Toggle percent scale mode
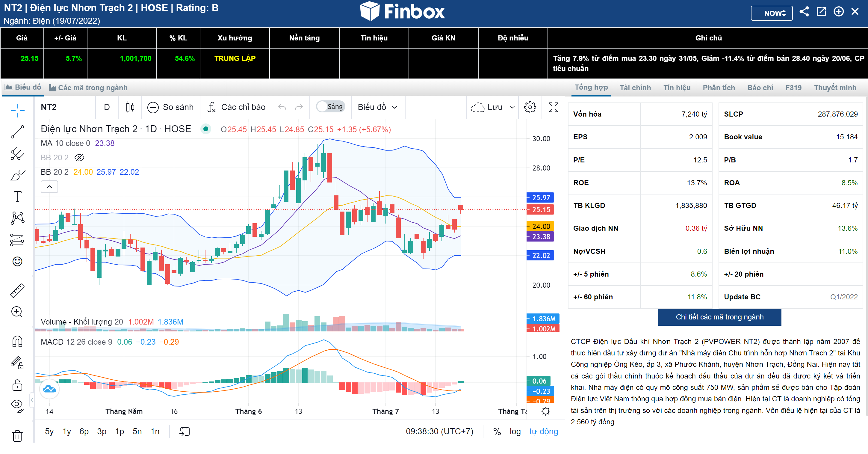Image resolution: width=868 pixels, height=454 pixels. [497, 432]
